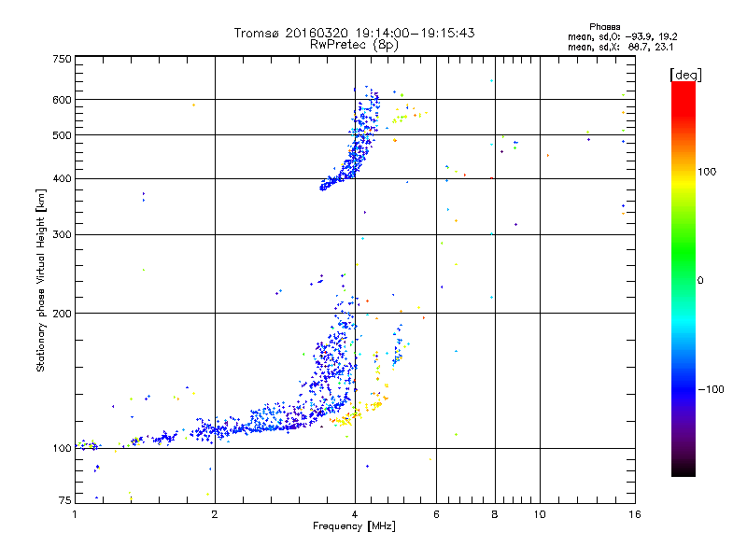This screenshot has width=747, height=560.
Task: Click the colorbar label '-100'
Action: point(711,389)
